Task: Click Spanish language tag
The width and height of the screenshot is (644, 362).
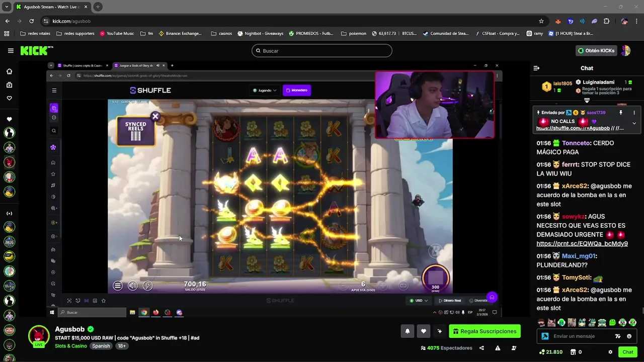Action: tap(101, 346)
